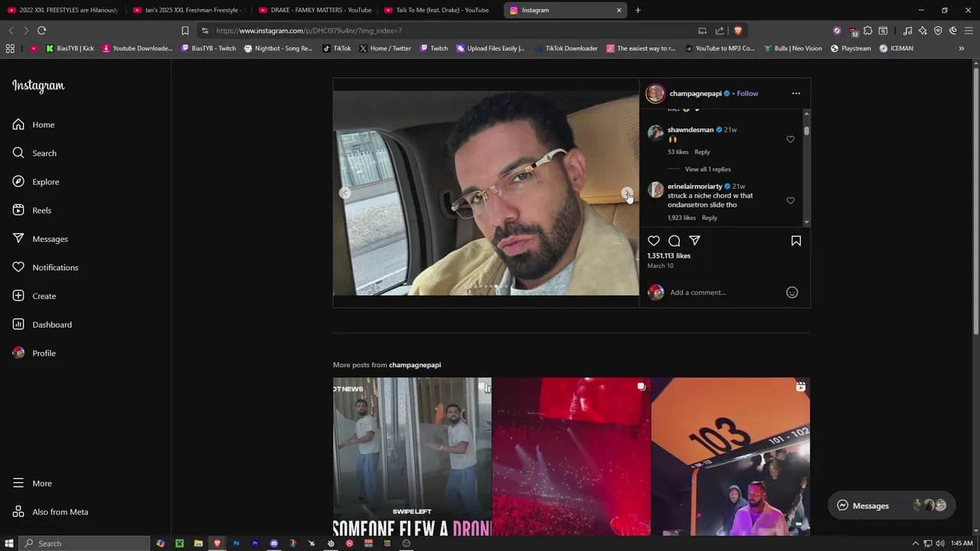Show hidden system tray icons
This screenshot has width=980, height=551.
point(915,543)
